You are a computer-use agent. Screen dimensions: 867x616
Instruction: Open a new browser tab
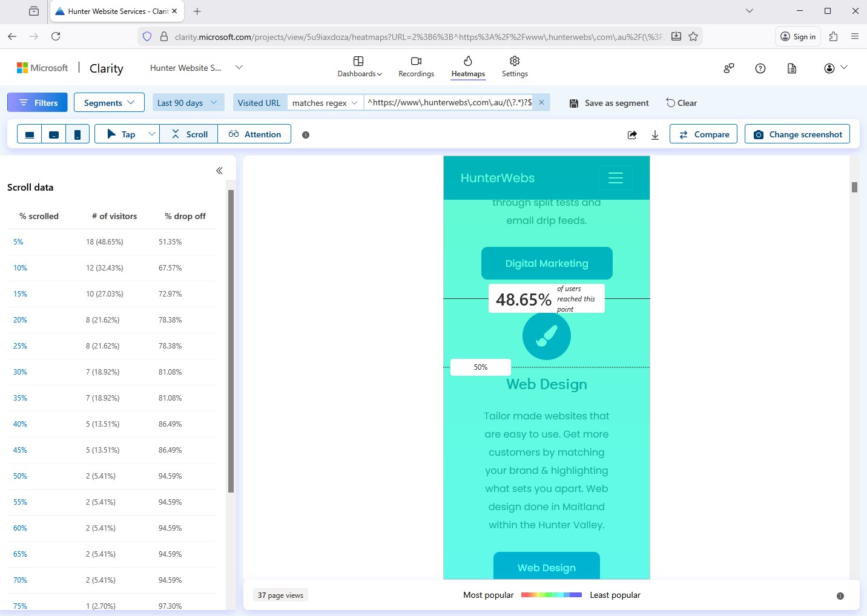coord(197,11)
